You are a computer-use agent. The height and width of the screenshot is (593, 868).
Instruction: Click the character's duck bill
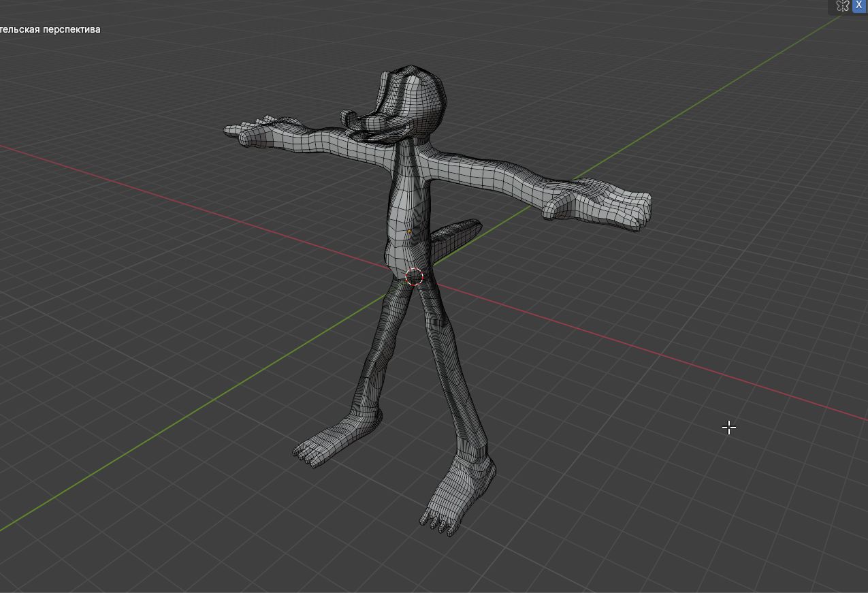(359, 124)
